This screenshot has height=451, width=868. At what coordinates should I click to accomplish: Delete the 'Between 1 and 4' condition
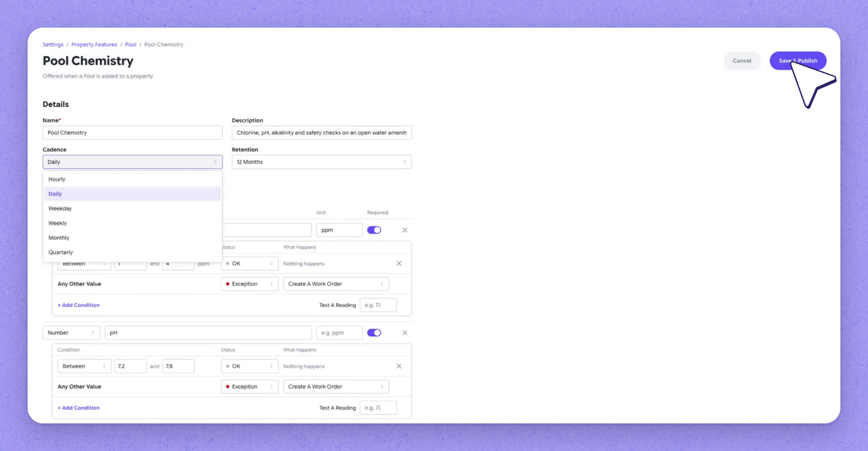pyautogui.click(x=399, y=264)
